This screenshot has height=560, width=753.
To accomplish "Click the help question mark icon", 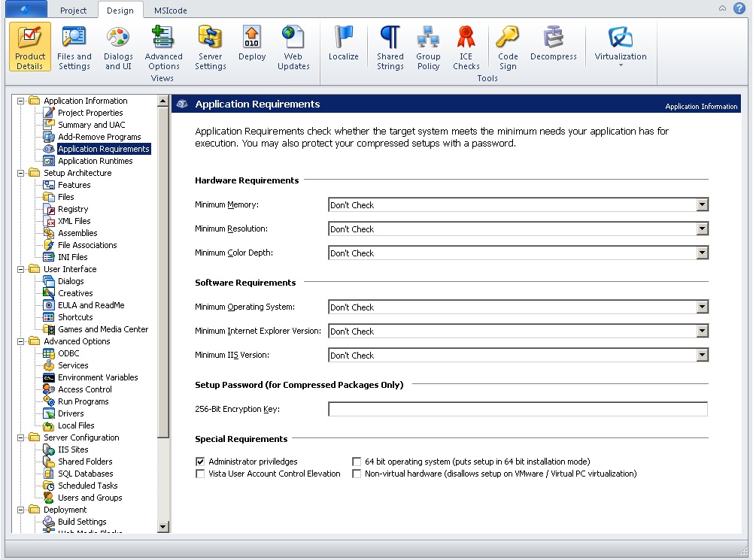I will pos(739,8).
